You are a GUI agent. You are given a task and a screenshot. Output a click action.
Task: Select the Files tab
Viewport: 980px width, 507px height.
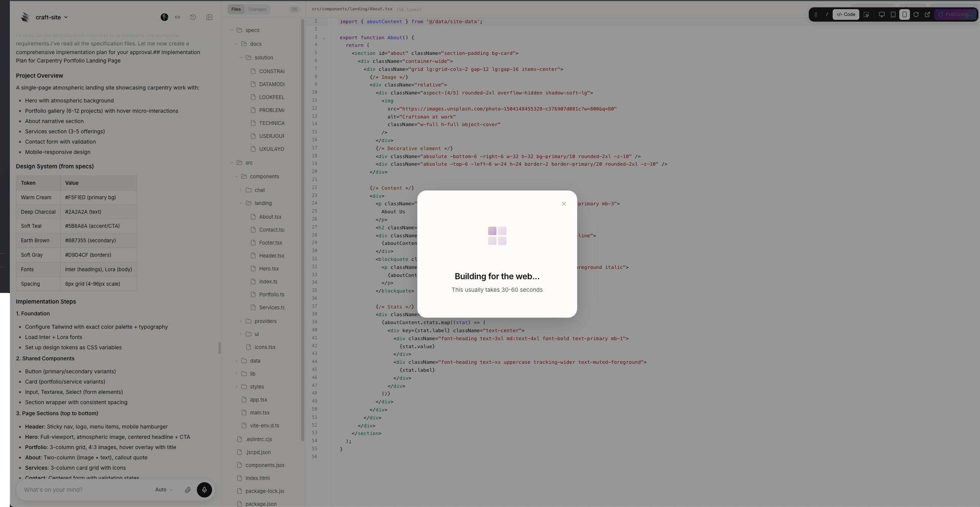point(236,9)
